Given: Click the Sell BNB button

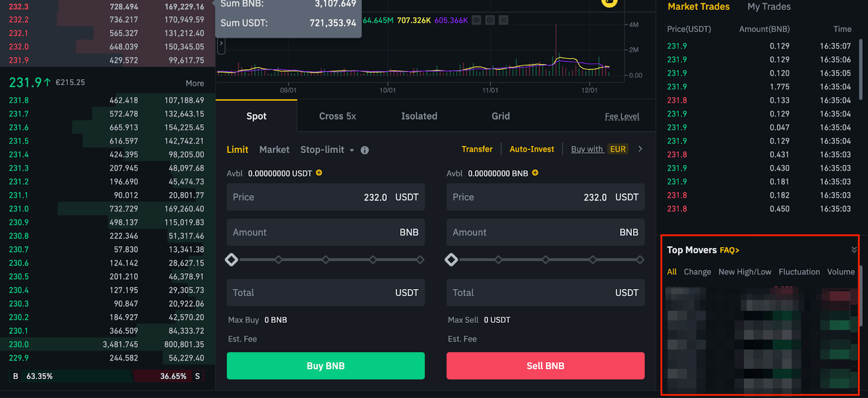Looking at the screenshot, I should tap(546, 366).
